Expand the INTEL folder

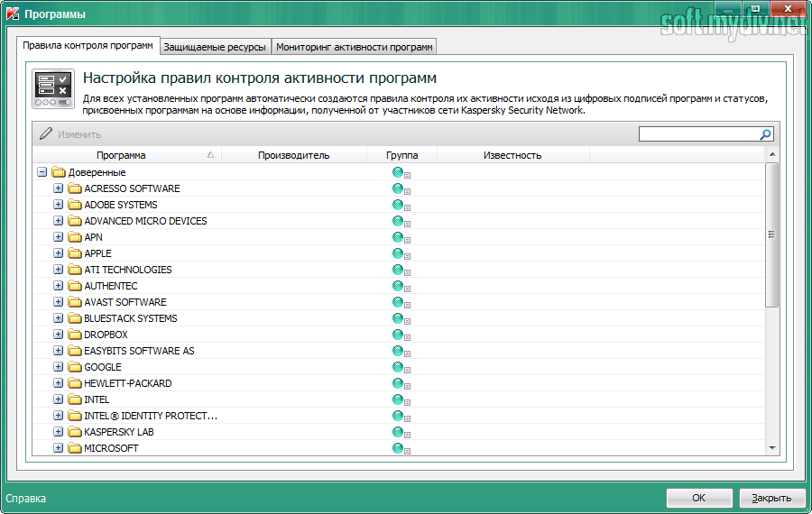58,399
